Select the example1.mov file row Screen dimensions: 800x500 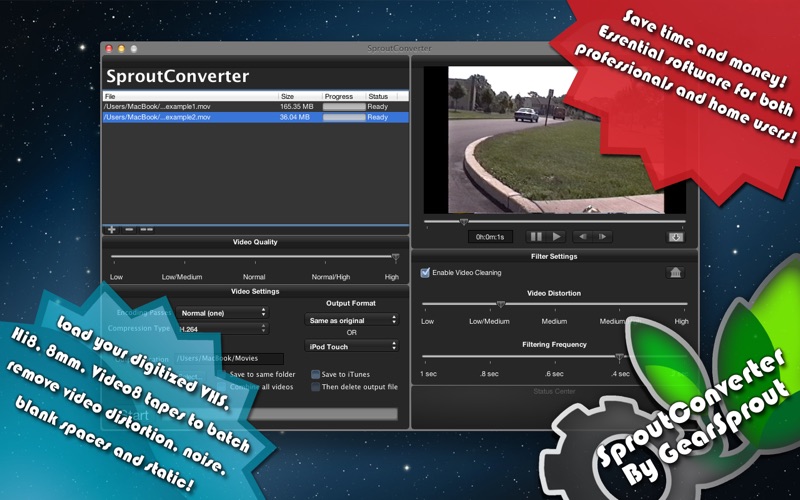click(x=256, y=107)
